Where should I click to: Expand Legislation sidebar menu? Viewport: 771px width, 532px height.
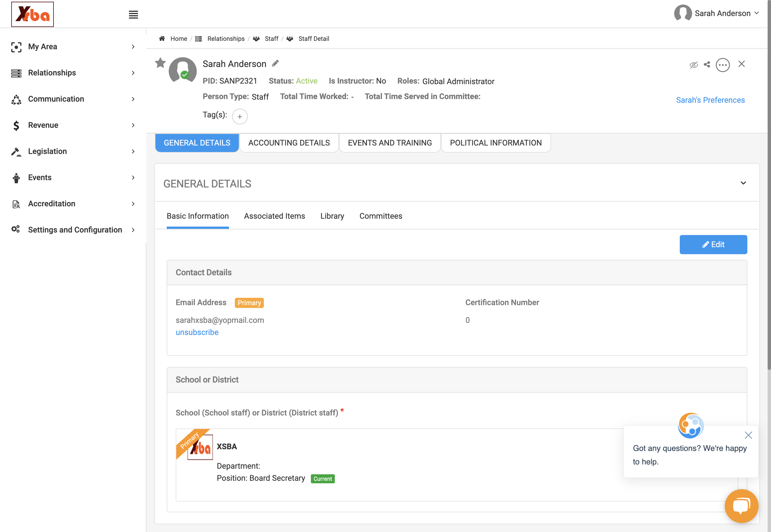[73, 151]
